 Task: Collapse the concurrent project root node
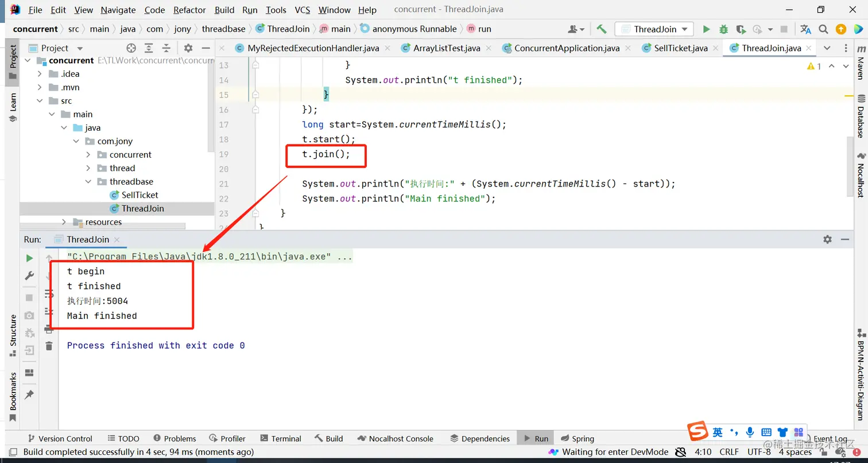pyautogui.click(x=28, y=60)
